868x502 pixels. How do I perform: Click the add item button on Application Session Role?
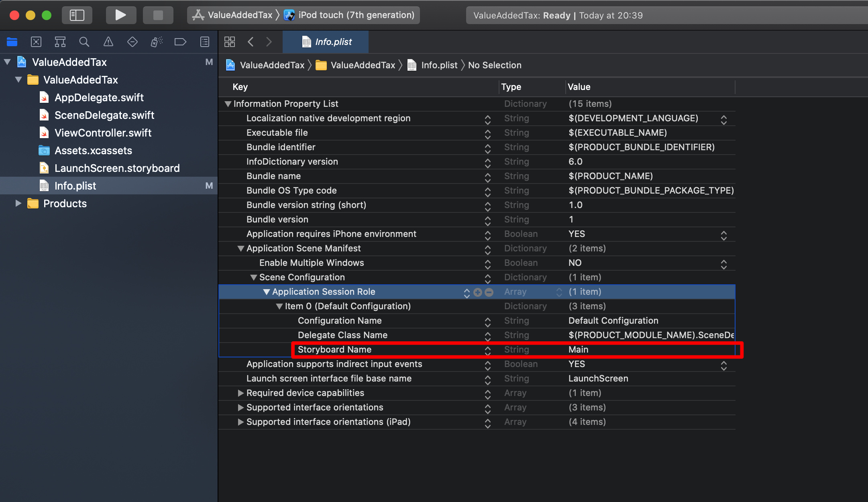[477, 292]
